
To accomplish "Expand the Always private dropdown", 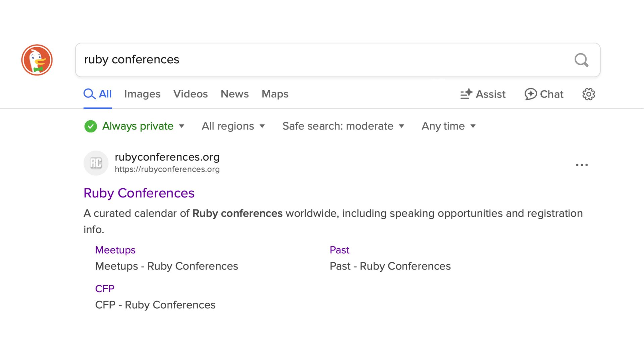I will click(181, 126).
